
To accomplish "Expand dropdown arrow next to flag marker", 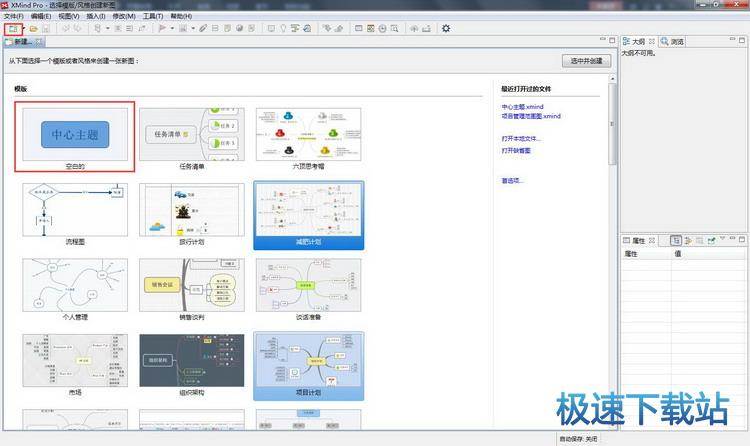I will [x=172, y=28].
